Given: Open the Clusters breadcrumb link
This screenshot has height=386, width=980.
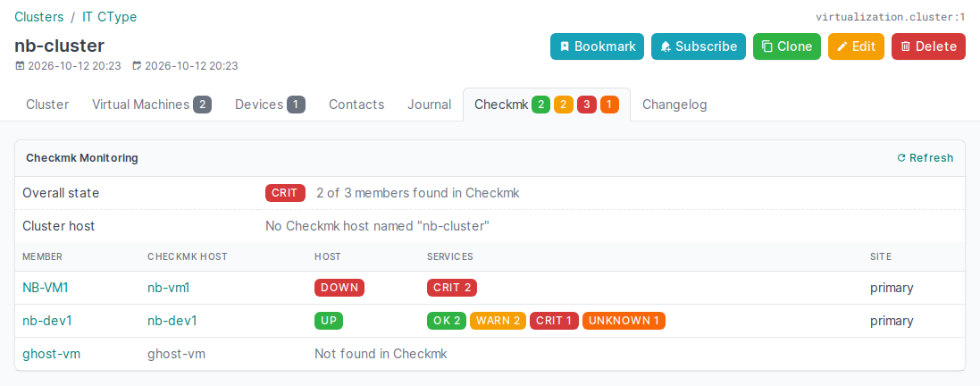Looking at the screenshot, I should click(38, 17).
